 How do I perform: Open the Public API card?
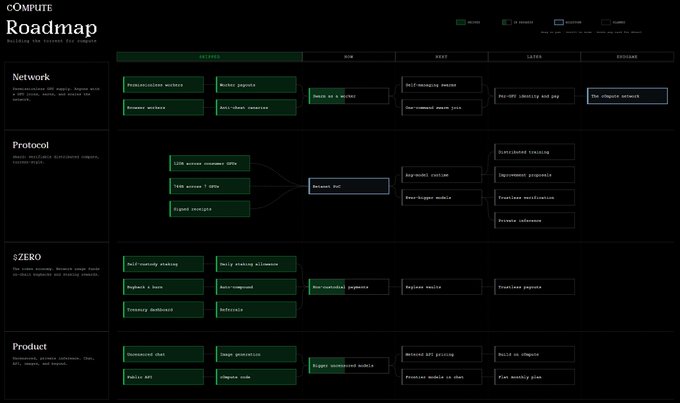point(163,377)
